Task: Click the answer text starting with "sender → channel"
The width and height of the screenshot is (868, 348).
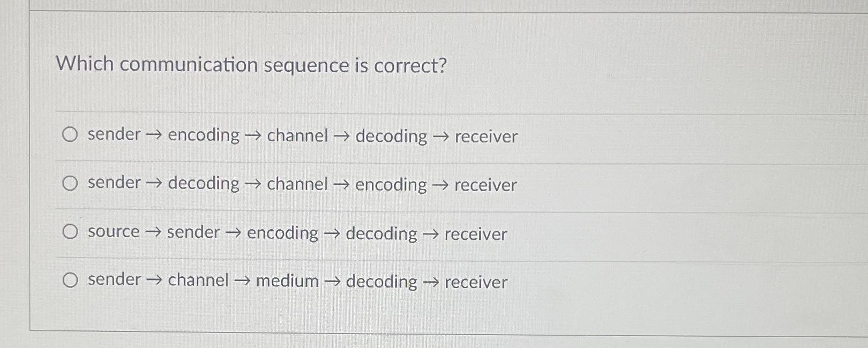Action: (x=295, y=280)
